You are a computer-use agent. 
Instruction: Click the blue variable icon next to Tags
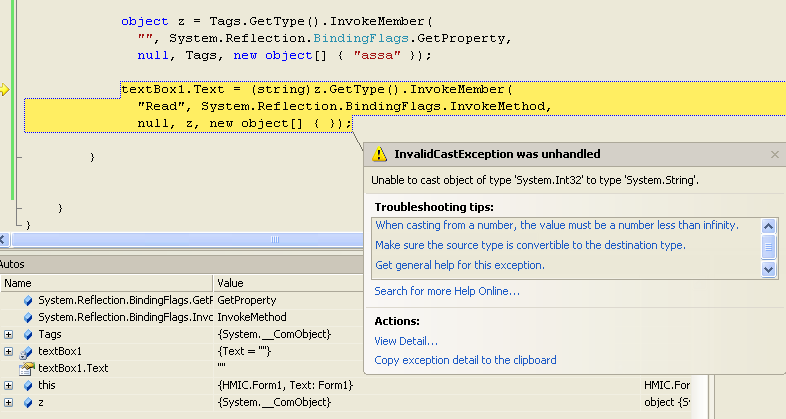point(28,334)
